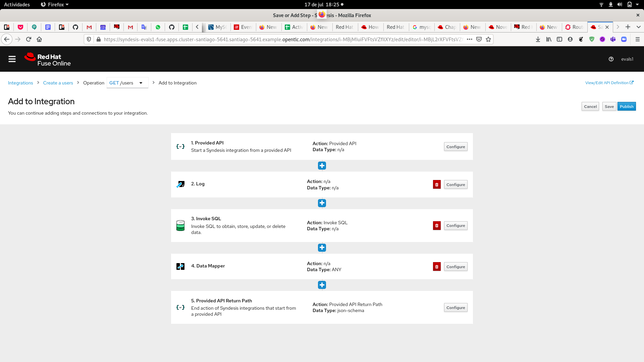The width and height of the screenshot is (644, 362).
Task: Publish the current integration
Action: click(627, 106)
